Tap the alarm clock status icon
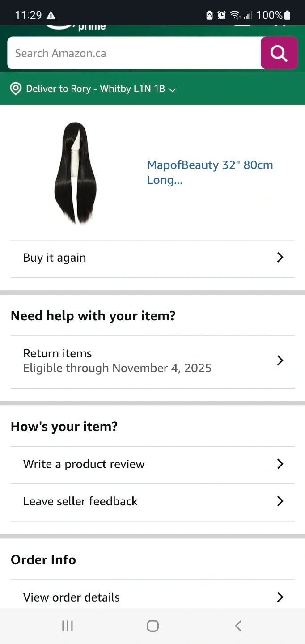The height and width of the screenshot is (644, 305). [221, 16]
